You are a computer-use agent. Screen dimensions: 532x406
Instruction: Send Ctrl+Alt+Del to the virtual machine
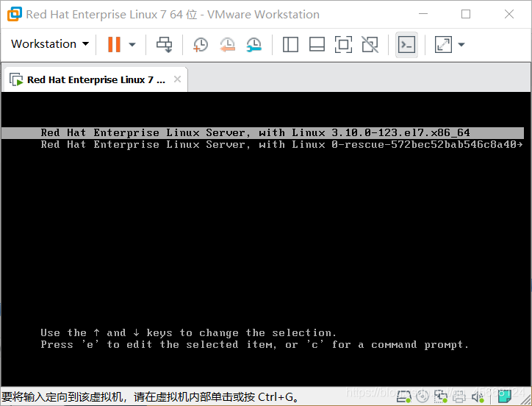(x=164, y=45)
